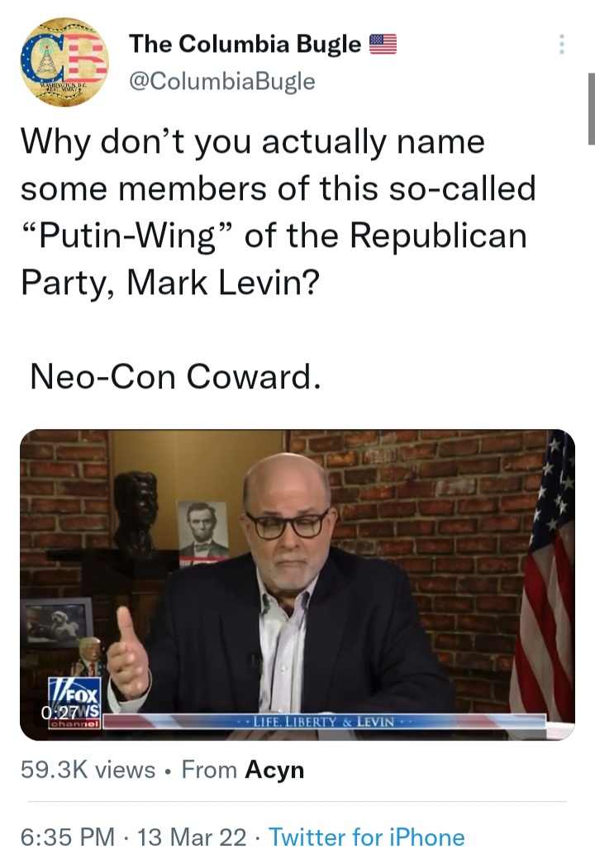Click the American flag inside the video
This screenshot has width=595, height=868.
(544, 575)
